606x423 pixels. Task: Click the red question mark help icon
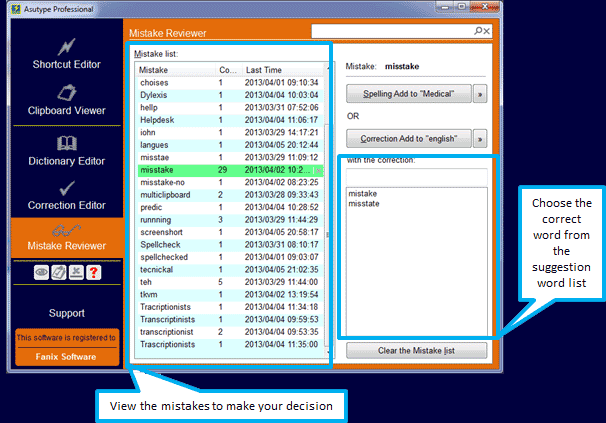92,273
